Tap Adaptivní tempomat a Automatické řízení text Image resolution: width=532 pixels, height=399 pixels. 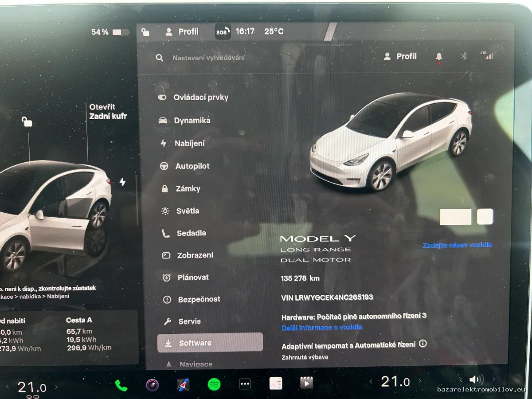(x=348, y=345)
